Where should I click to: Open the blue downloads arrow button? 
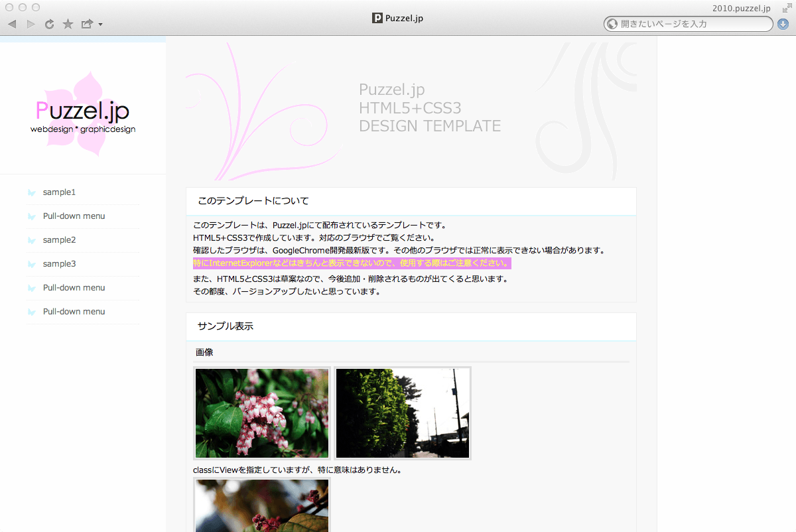pos(783,24)
